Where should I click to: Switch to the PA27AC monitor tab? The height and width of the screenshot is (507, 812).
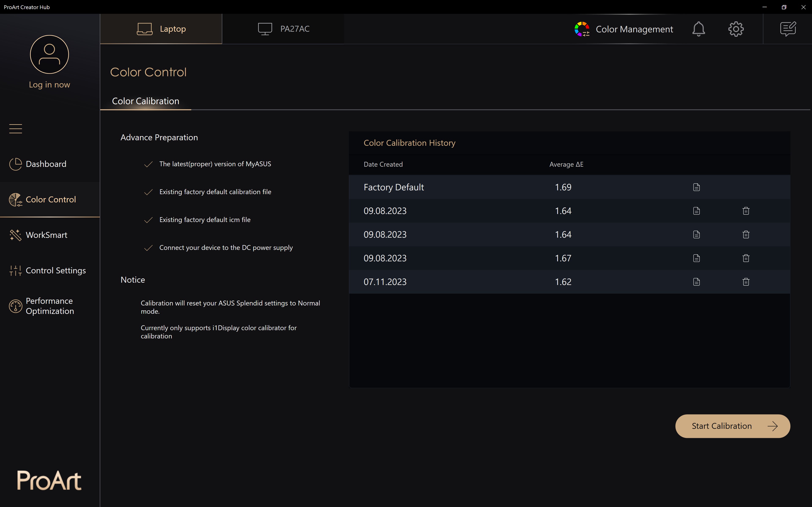coord(284,29)
